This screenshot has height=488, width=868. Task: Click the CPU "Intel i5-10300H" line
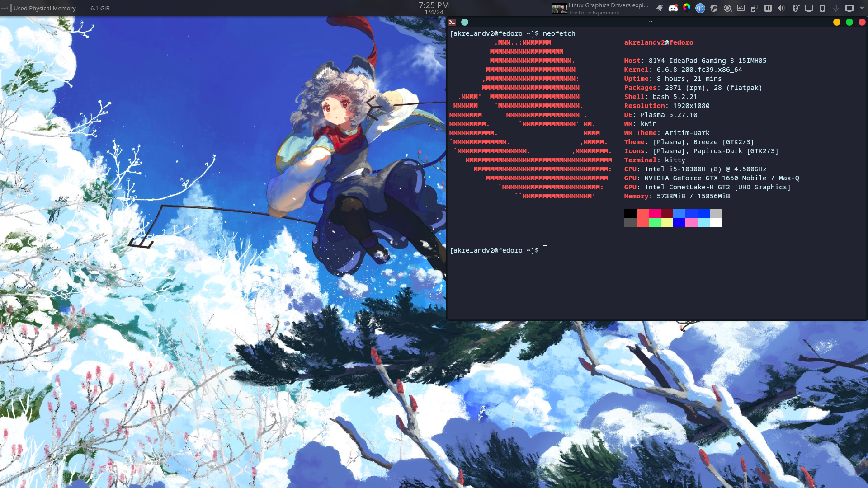point(695,169)
